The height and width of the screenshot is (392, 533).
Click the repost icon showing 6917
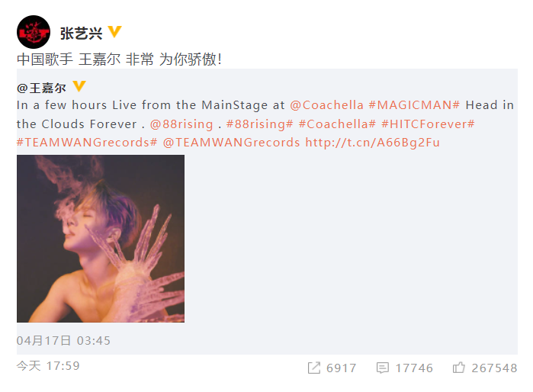[x=313, y=368]
